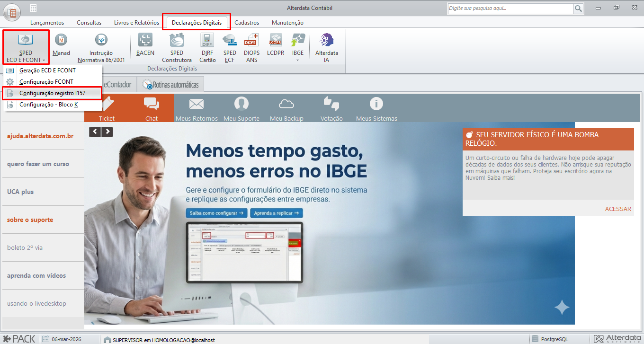Focus the 'Digite sua pesquisa aqui' search field

(x=510, y=9)
